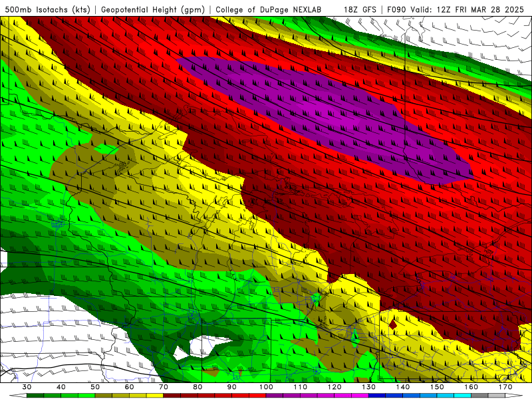Image resolution: width=532 pixels, height=399 pixels.
Task: Click the small dark red diamond in yellow area
Action: tap(392, 325)
